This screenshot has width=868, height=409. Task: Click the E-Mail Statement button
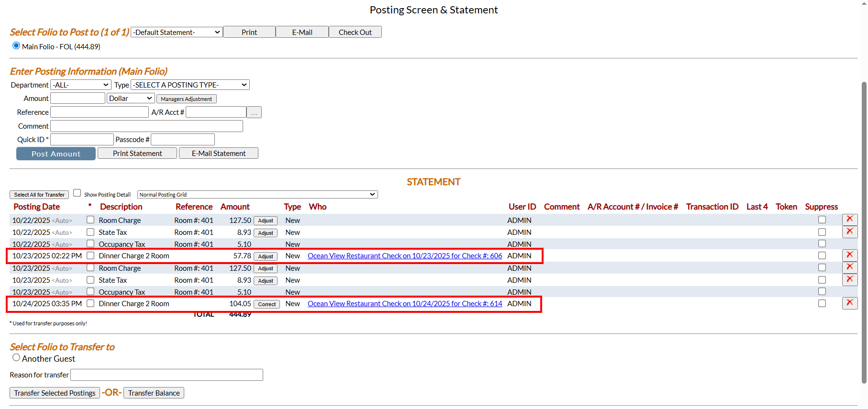click(x=219, y=153)
